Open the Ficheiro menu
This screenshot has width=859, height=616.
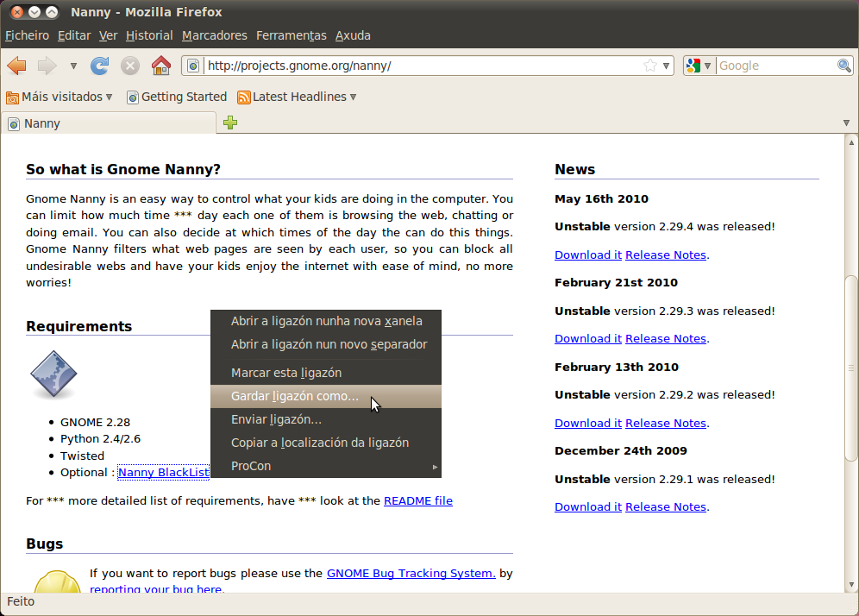pyautogui.click(x=28, y=35)
